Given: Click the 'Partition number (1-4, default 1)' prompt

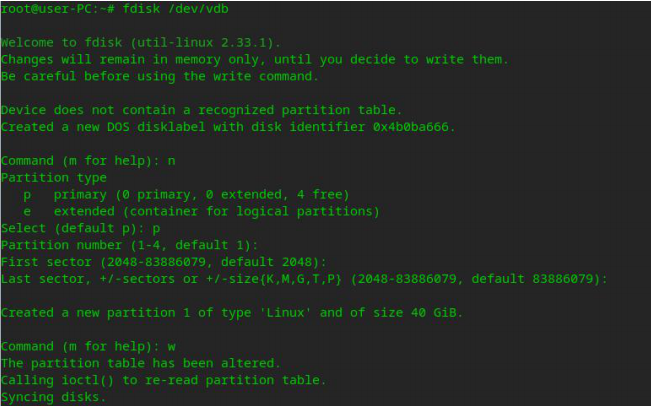Looking at the screenshot, I should coord(130,245).
